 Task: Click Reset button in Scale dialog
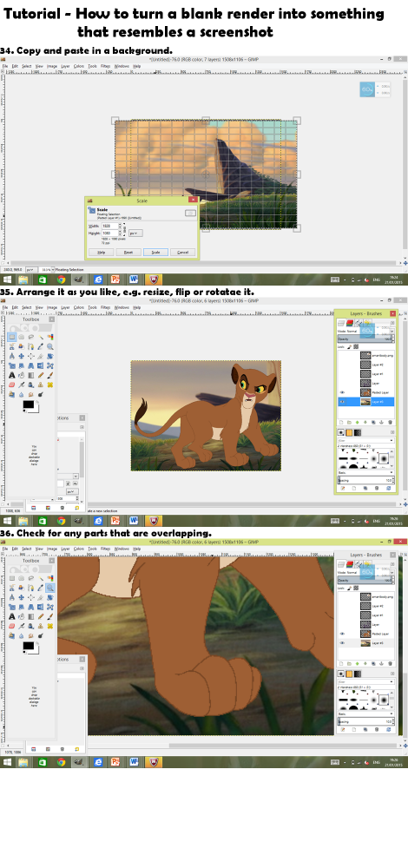(x=128, y=253)
